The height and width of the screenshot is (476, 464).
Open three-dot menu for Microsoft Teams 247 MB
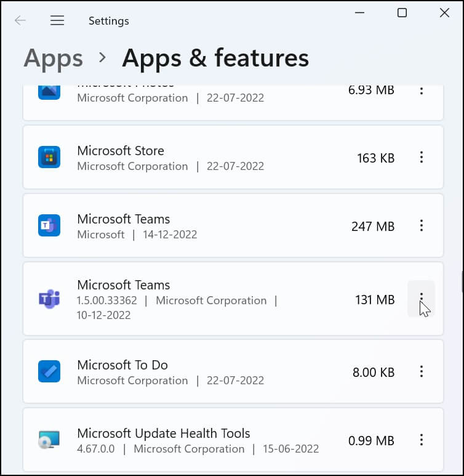click(421, 225)
